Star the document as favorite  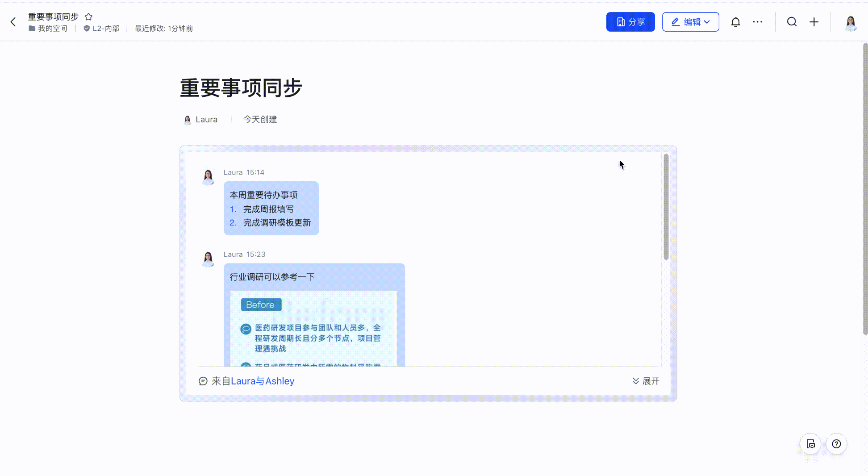click(x=88, y=17)
